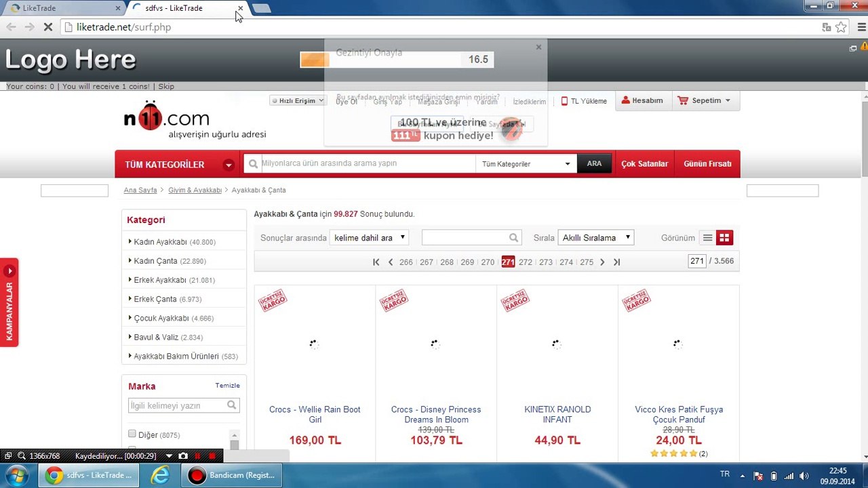Open the Akıllı Sıralama sort dropdown
The width and height of the screenshot is (868, 488).
[x=596, y=238]
